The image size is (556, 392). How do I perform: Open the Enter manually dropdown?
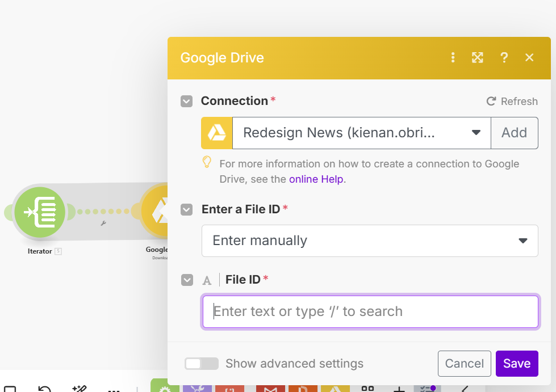point(370,241)
